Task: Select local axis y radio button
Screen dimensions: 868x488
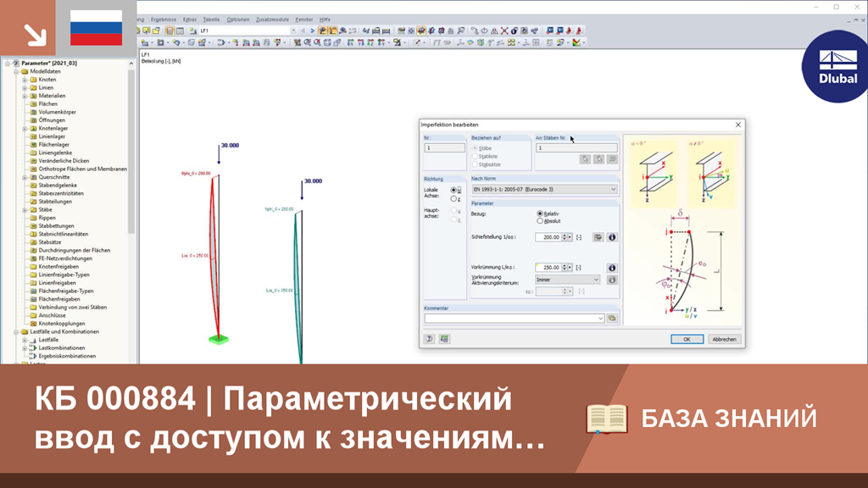Action: (454, 191)
